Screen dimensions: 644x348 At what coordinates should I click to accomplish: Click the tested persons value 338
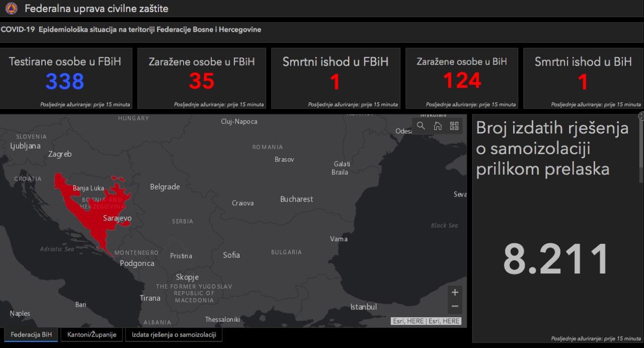[x=65, y=82]
